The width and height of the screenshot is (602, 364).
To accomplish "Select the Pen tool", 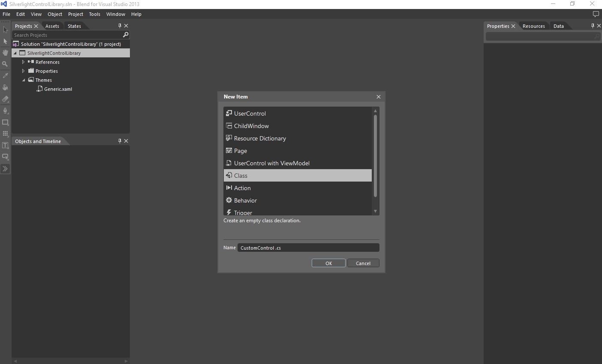I will tap(5, 110).
